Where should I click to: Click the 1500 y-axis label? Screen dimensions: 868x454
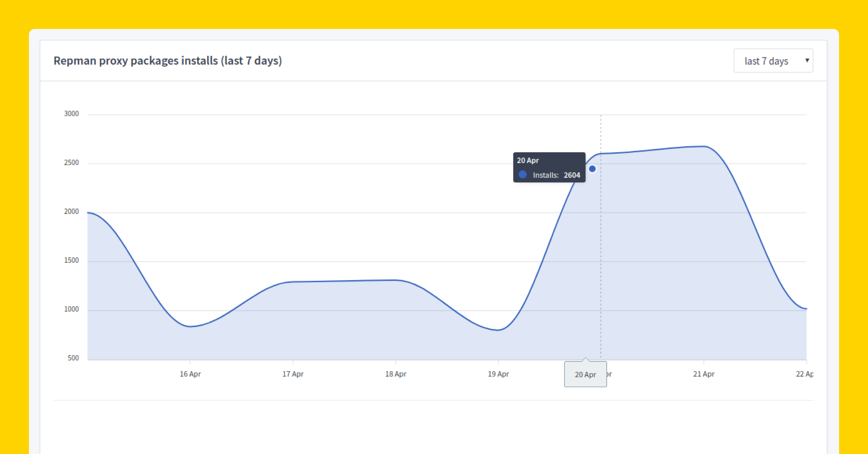pyautogui.click(x=71, y=260)
